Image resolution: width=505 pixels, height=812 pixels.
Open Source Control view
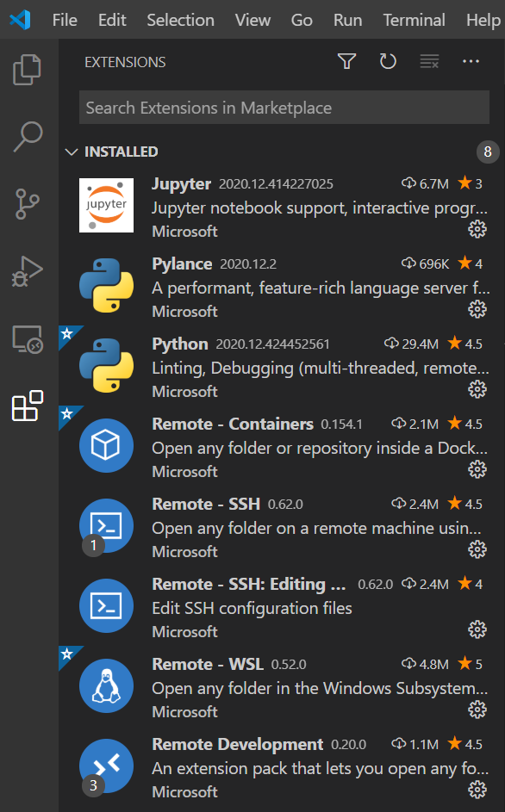coord(26,204)
